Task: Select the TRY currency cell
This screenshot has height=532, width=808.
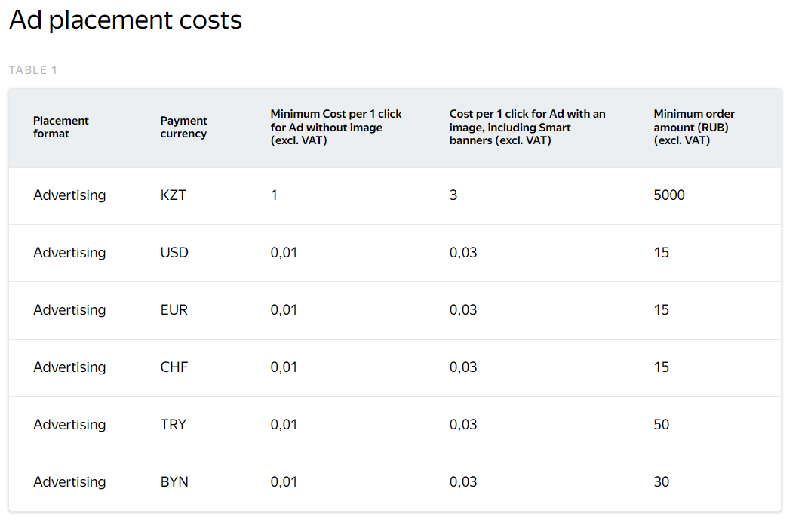Action: click(x=174, y=425)
